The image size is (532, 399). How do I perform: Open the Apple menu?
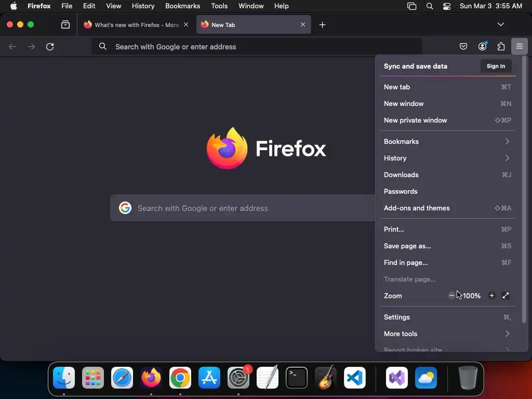(14, 6)
